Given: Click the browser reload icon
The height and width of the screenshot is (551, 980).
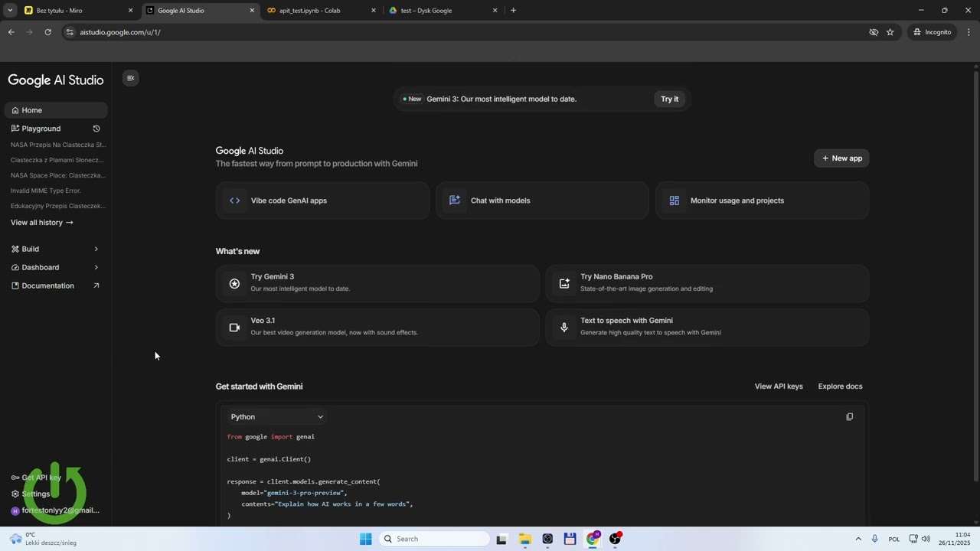Looking at the screenshot, I should pyautogui.click(x=47, y=32).
